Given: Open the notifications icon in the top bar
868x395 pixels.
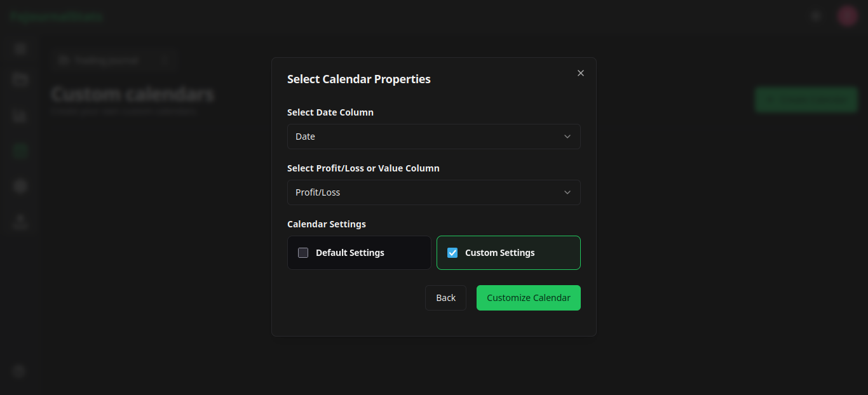Looking at the screenshot, I should point(815,15).
